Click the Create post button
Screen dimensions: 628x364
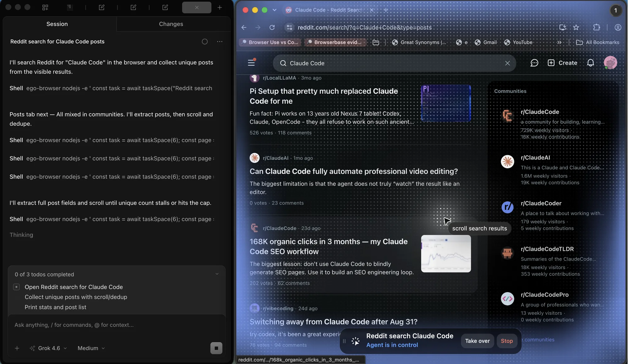[x=562, y=63]
